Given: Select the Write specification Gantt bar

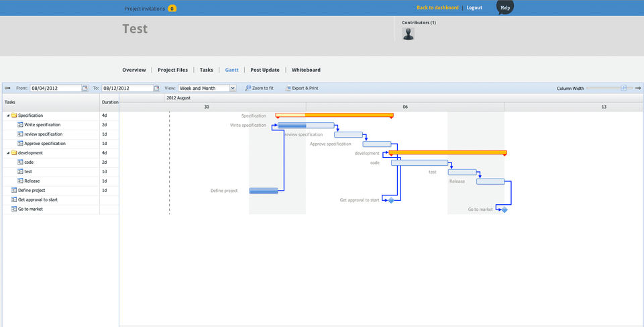Looking at the screenshot, I should point(306,125).
